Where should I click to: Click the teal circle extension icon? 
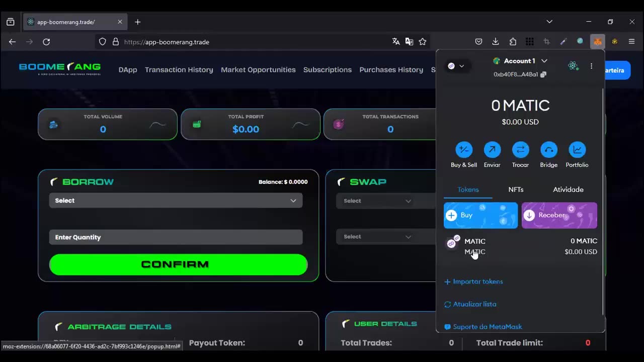(x=580, y=42)
